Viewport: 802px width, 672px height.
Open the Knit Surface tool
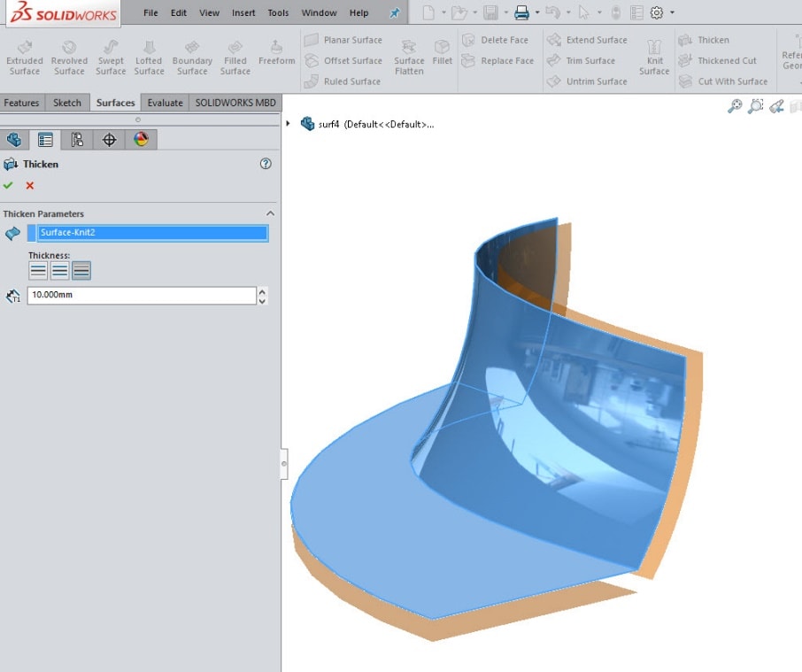pyautogui.click(x=654, y=58)
